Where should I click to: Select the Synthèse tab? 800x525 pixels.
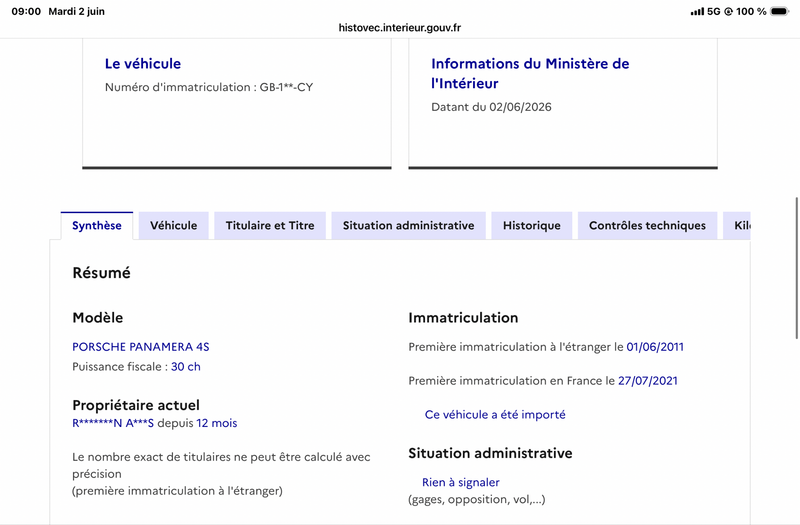96,226
